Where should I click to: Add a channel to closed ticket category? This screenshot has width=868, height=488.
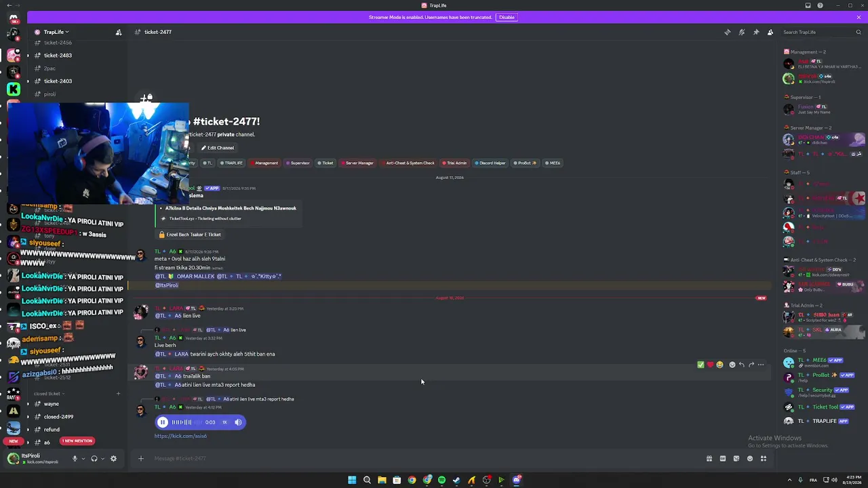point(118,394)
